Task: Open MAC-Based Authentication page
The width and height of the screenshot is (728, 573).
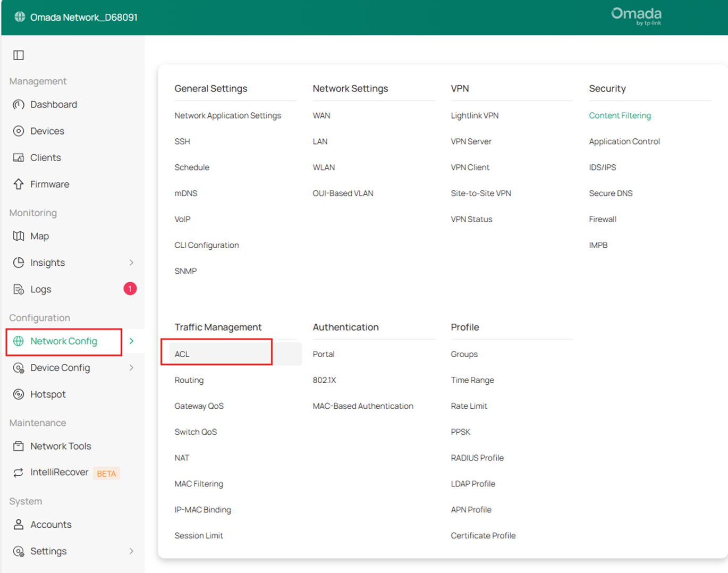Action: [x=363, y=406]
